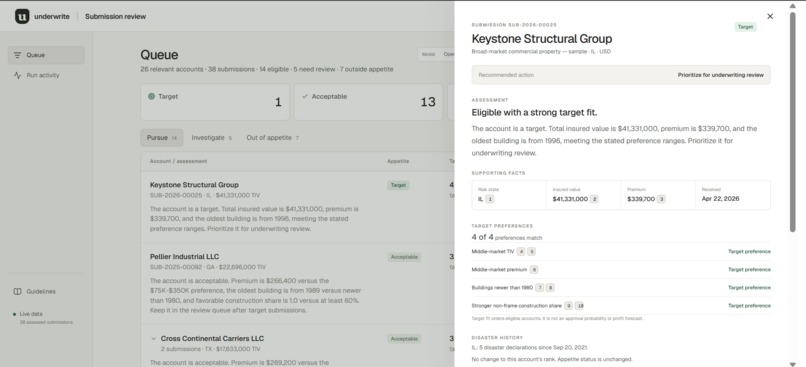Click the Acceptable checkmark icon

coord(305,96)
